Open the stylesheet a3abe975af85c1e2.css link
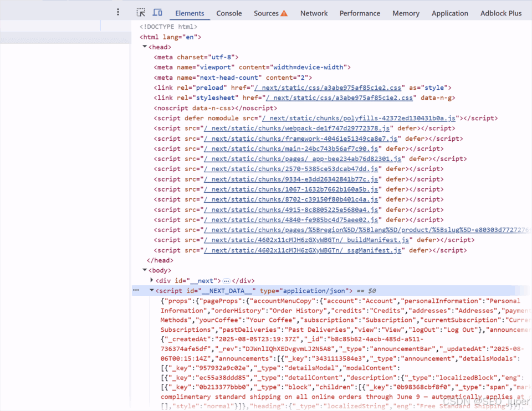The height and width of the screenshot is (411, 532). pyautogui.click(x=339, y=97)
